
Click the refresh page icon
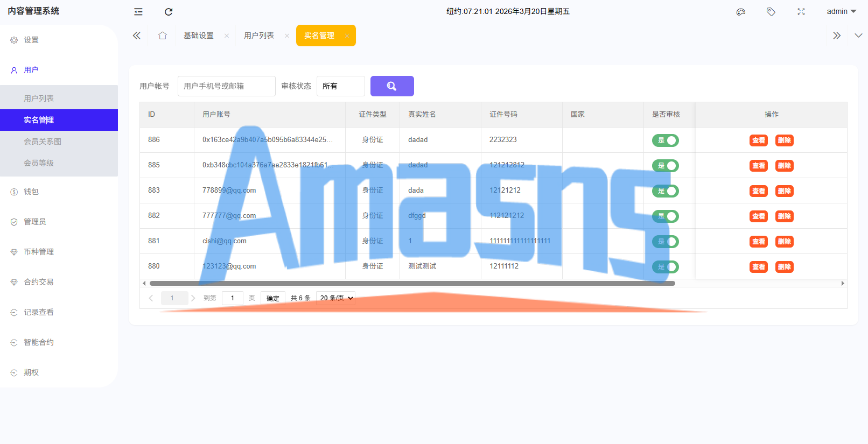169,11
